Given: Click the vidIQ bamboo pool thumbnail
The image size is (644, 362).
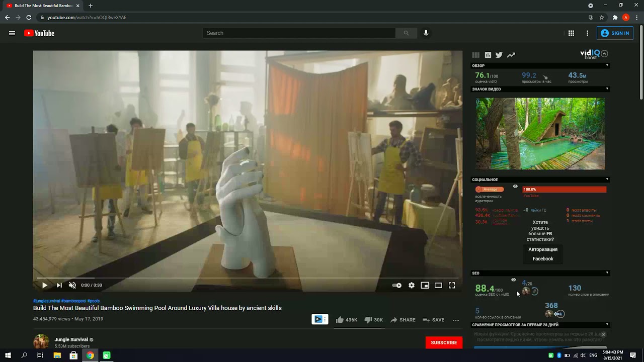Looking at the screenshot, I should [x=540, y=134].
